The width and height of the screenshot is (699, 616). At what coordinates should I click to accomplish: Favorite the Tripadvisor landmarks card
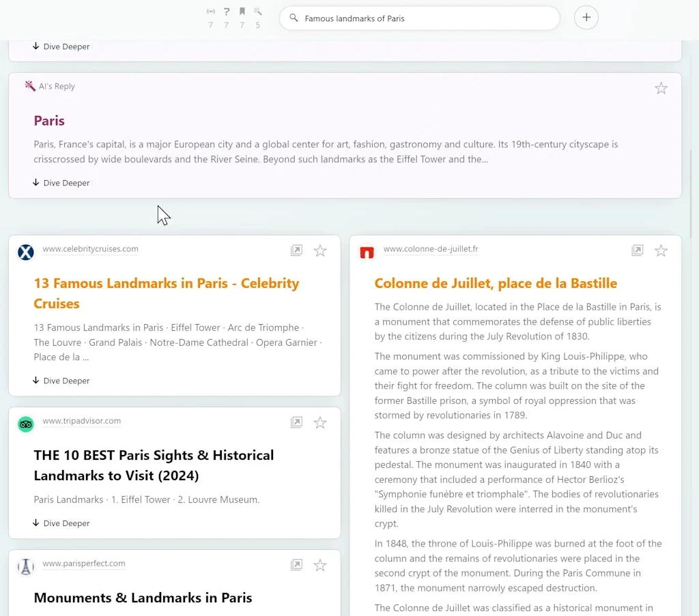320,422
